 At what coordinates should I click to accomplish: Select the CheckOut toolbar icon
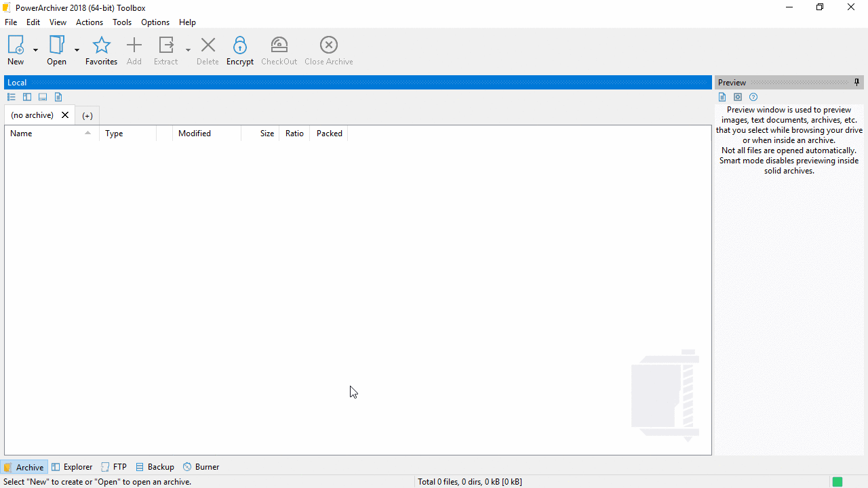point(279,49)
